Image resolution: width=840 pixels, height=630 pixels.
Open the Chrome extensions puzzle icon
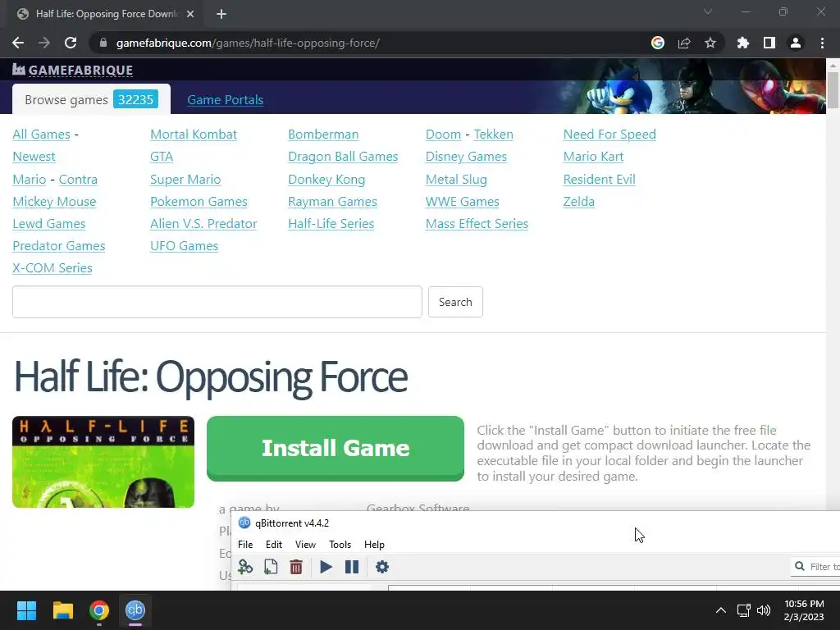(743, 43)
